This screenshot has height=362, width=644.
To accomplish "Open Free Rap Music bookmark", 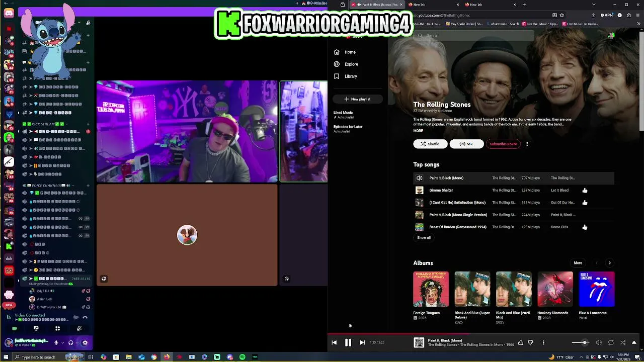I will 541,24.
